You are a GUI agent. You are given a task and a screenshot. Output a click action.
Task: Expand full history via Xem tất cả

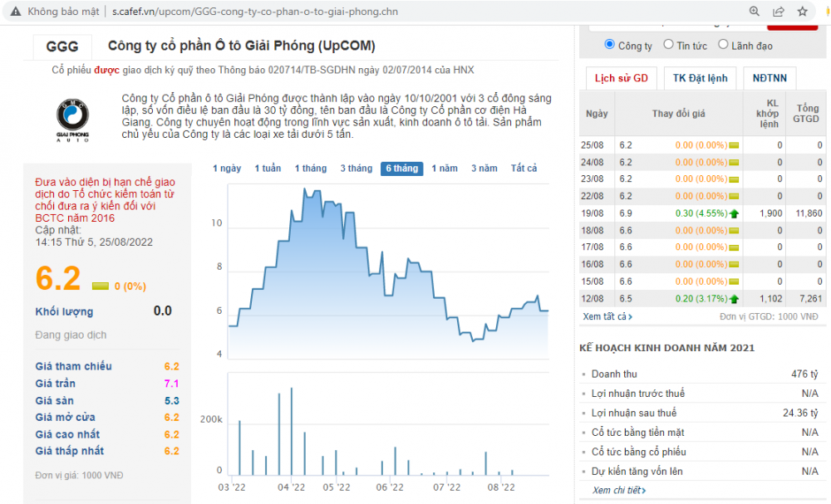[607, 316]
